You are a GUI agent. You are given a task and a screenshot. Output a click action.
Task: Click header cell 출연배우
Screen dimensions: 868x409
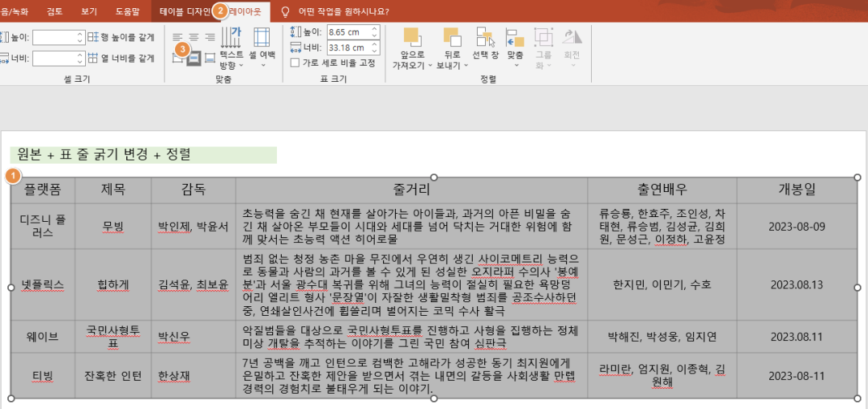tap(662, 190)
